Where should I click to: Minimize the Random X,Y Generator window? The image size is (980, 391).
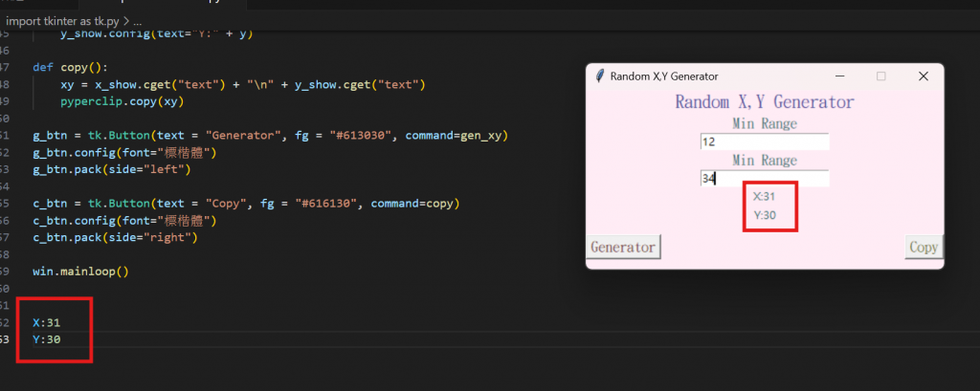click(839, 76)
